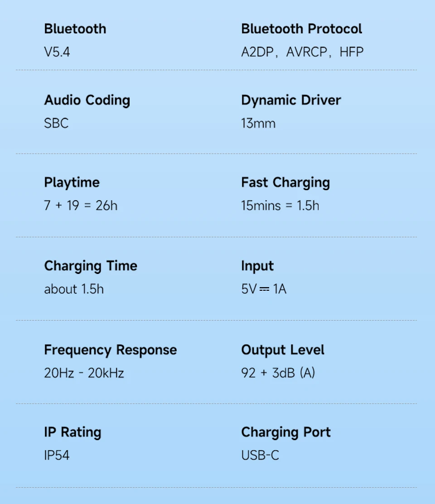Select the 13mm driver size

coord(258,124)
